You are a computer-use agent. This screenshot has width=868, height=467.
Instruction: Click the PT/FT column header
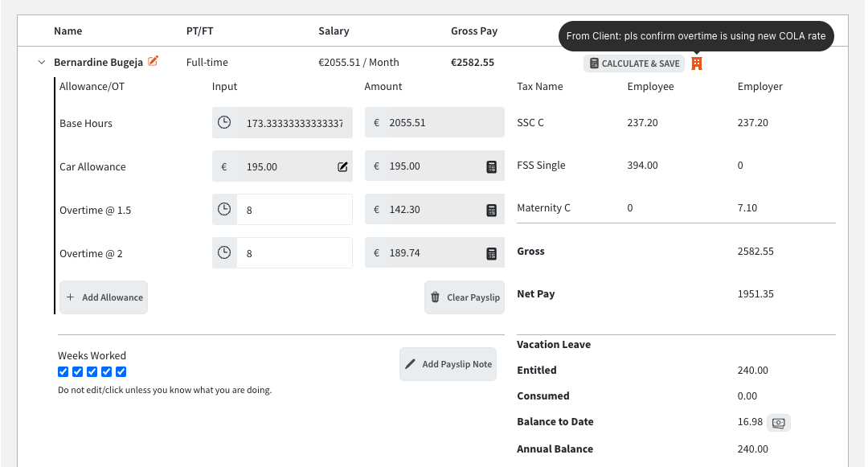point(200,31)
